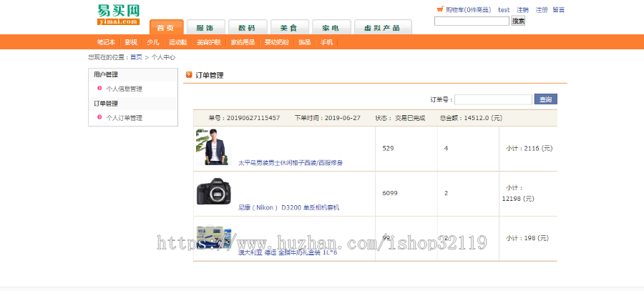Image resolution: width=644 pixels, height=291 pixels.
Task: Open the 首页 tab
Action: point(166,27)
